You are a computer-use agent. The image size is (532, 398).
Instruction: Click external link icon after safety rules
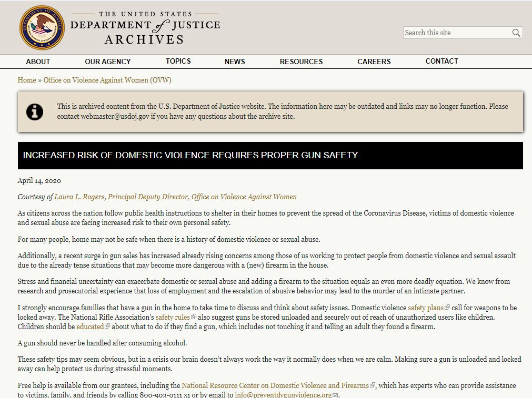pyautogui.click(x=194, y=317)
